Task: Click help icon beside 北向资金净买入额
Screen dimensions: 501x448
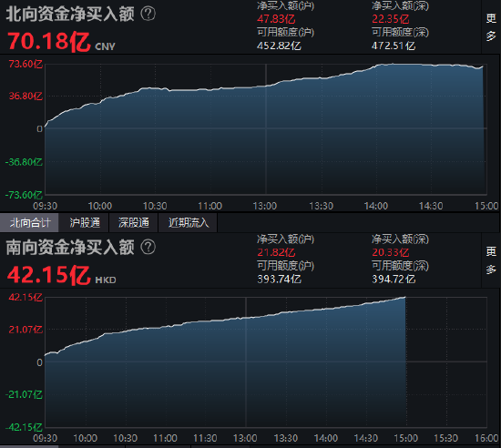Action: [x=148, y=14]
